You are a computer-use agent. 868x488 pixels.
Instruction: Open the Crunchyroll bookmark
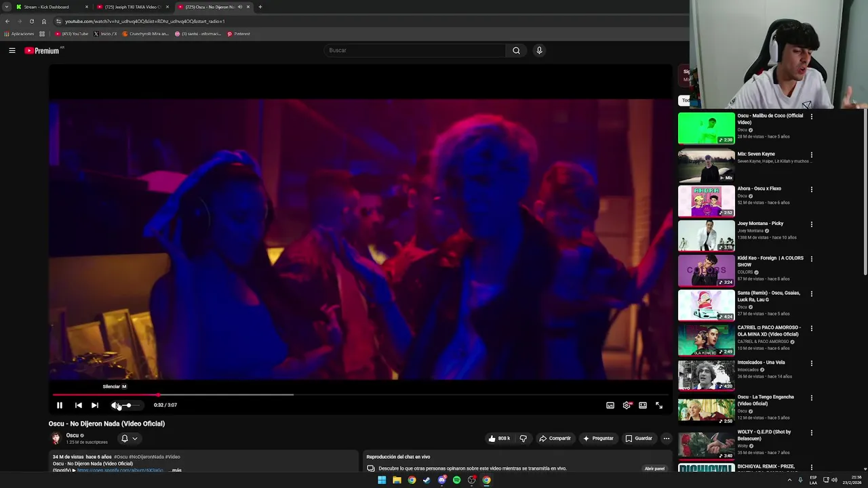point(146,34)
